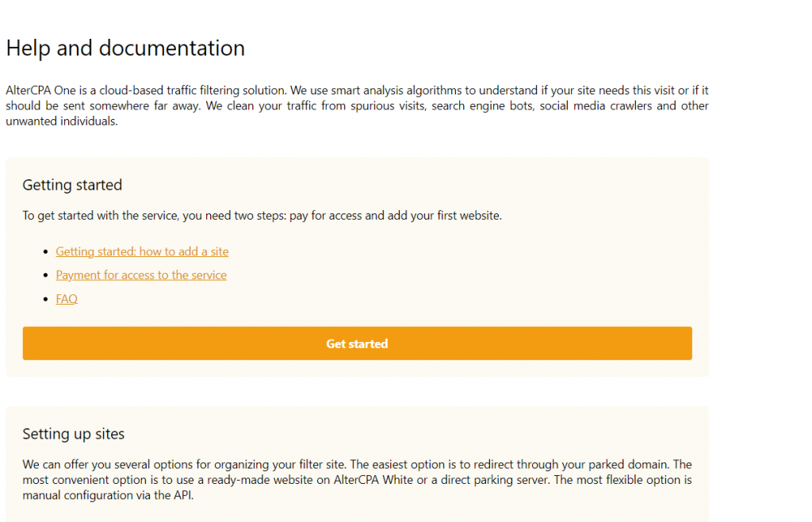Viewport: 812px width, 522px height.
Task: Click 'manual configuration via the API' text
Action: pos(108,495)
